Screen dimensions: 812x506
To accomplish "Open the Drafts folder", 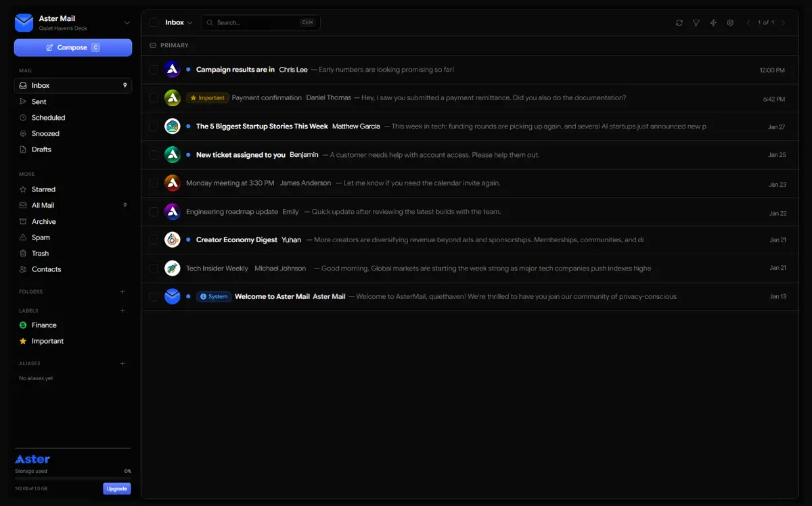I will [x=73, y=149].
